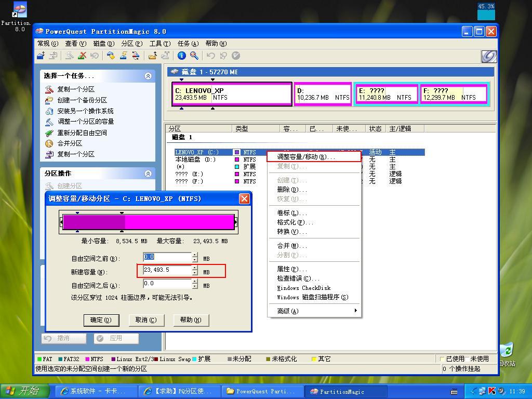532x399 pixels.
Task: Select 本地磁盘 (D:) row in partition list
Action: [299, 159]
